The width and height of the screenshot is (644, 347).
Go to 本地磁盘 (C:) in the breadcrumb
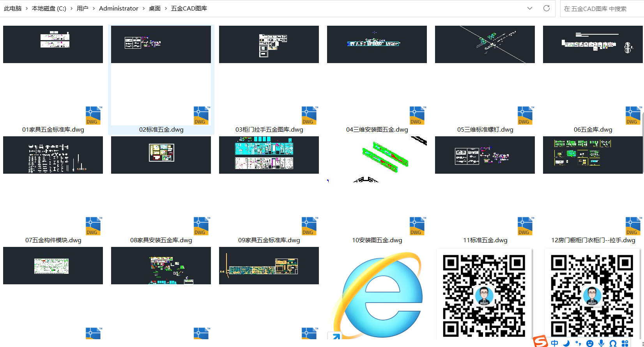[x=49, y=8]
